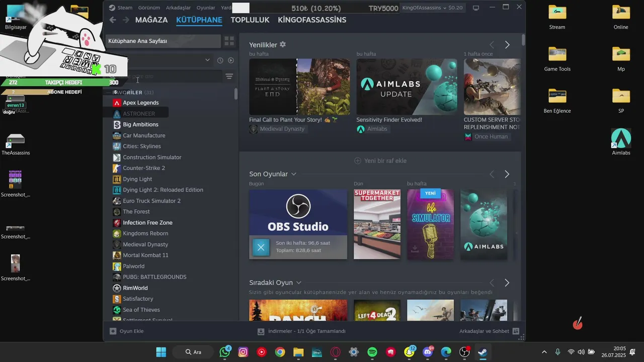
Task: Open the Left 4 Dead 2 cover
Action: (377, 310)
